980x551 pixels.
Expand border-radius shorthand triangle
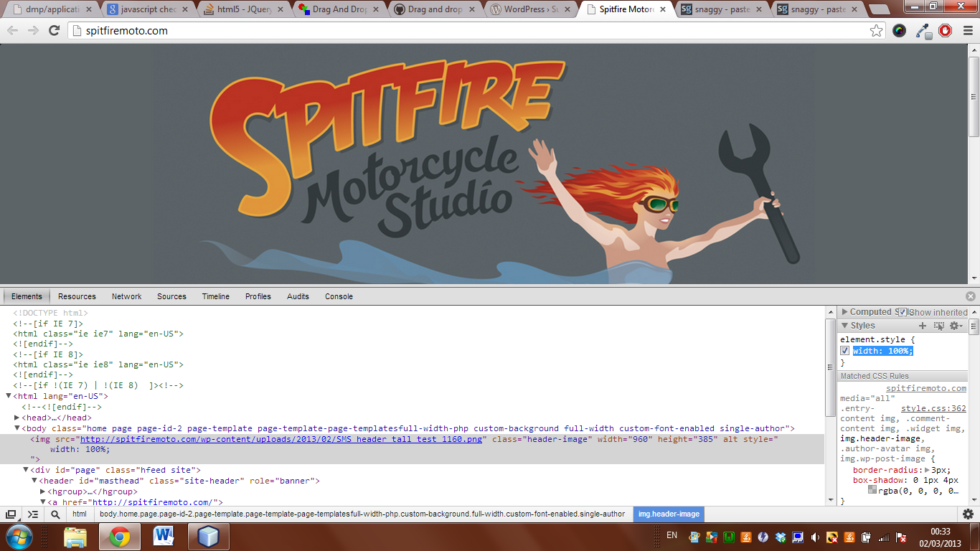click(x=927, y=471)
